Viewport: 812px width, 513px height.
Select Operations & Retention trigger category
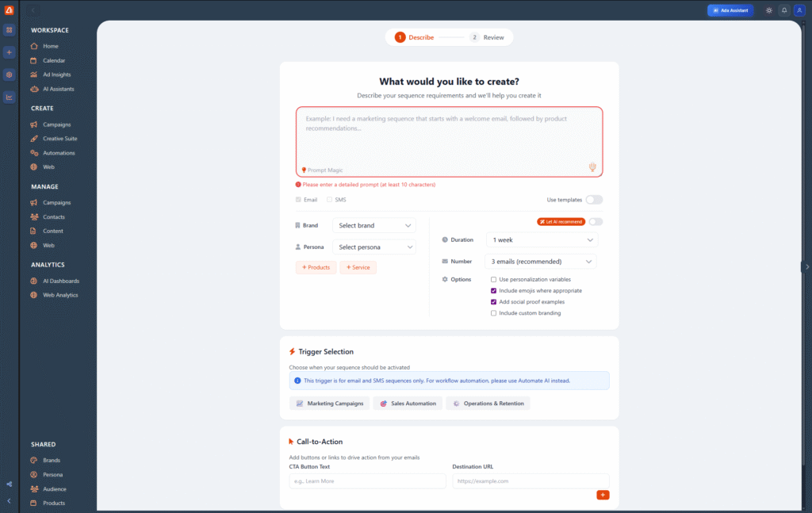tap(488, 404)
